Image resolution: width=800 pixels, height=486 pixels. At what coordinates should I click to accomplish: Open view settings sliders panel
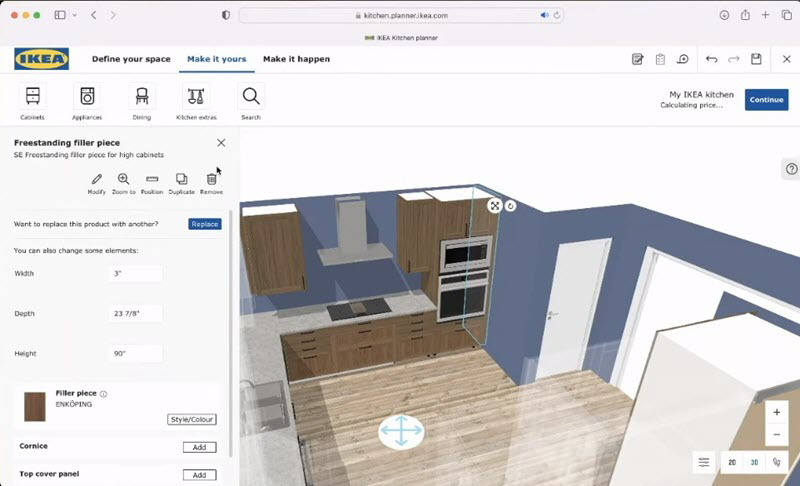click(704, 463)
